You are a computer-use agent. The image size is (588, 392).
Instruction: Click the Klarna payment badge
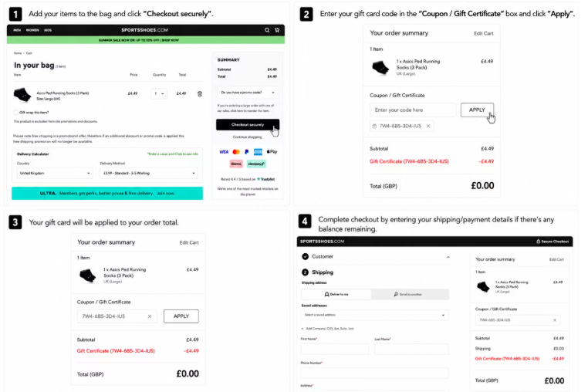[x=236, y=164]
